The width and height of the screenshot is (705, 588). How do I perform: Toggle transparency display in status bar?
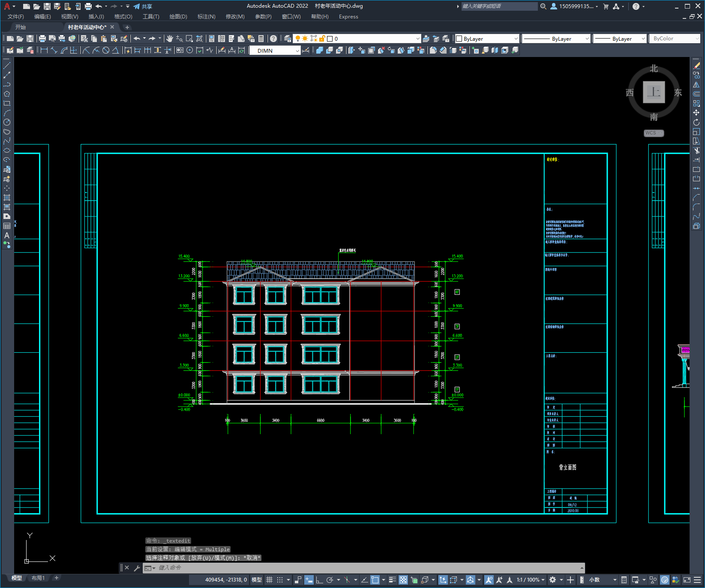point(403,580)
